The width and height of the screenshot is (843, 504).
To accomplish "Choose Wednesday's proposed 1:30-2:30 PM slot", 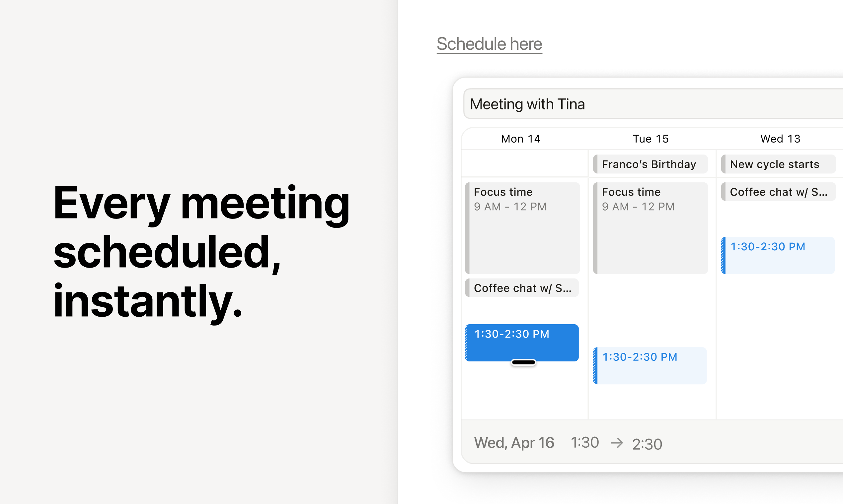I will (778, 255).
